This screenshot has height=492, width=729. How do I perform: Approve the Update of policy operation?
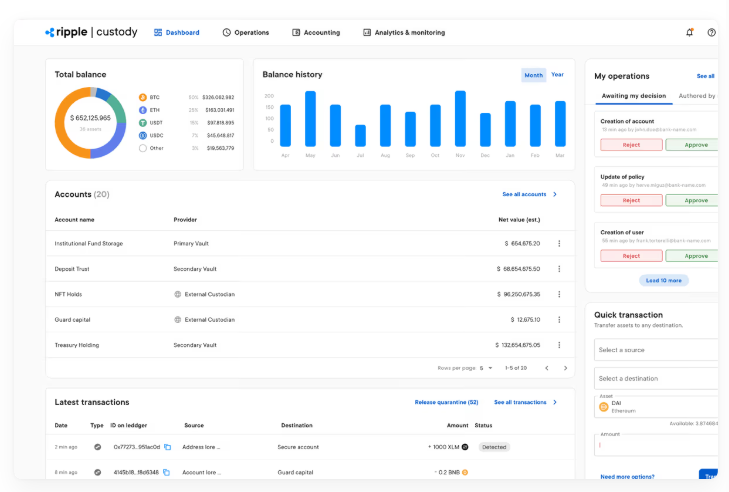click(692, 200)
